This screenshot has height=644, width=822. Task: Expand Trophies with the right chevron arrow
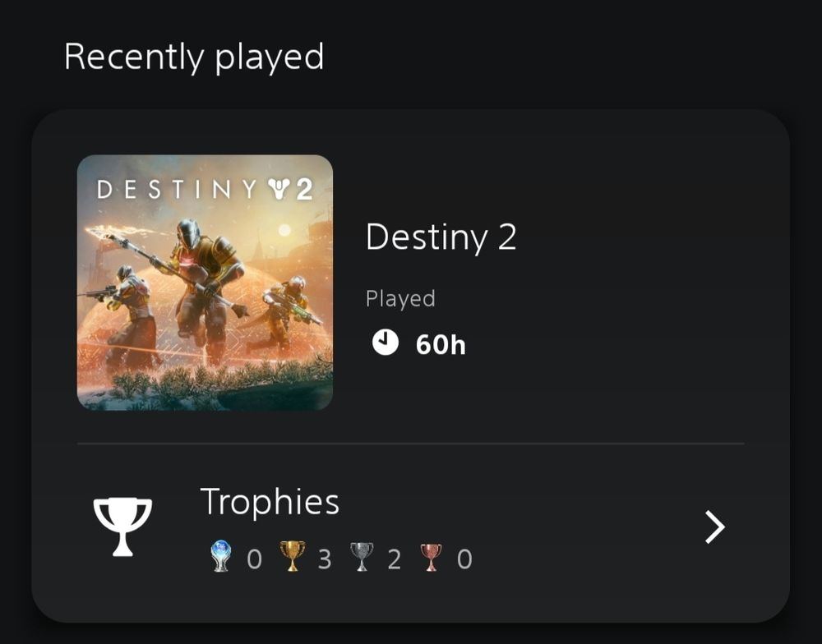tap(715, 527)
